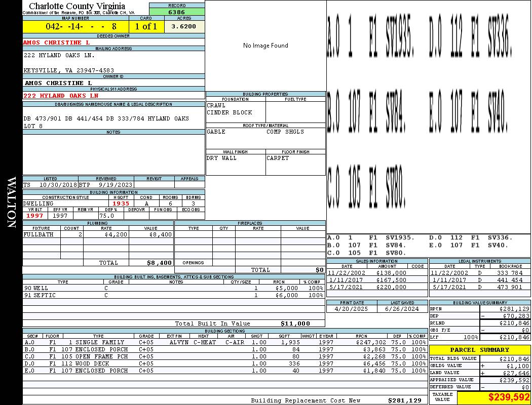Click the sale amount $138,000
The width and height of the screenshot is (532, 405).
click(391, 273)
